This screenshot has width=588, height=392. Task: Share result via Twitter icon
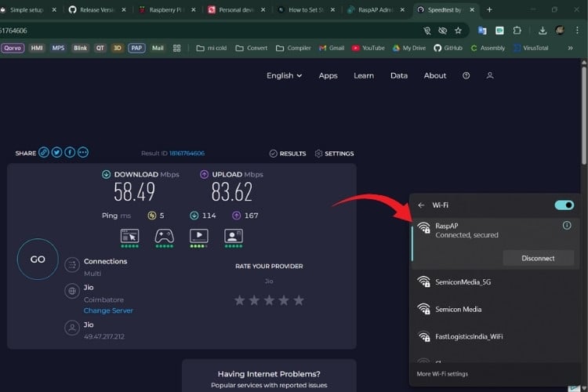[57, 153]
